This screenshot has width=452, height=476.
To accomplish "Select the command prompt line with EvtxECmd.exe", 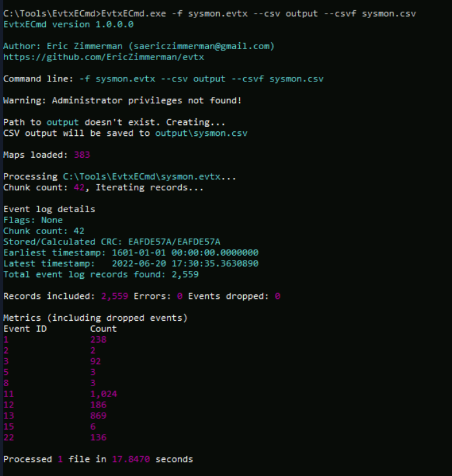I will coord(210,14).
